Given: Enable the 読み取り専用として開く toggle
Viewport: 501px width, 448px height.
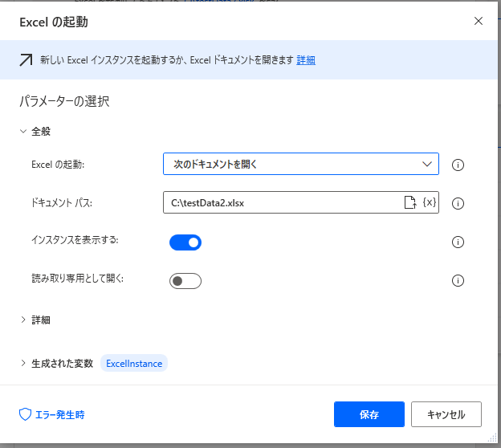Looking at the screenshot, I should coord(185,280).
